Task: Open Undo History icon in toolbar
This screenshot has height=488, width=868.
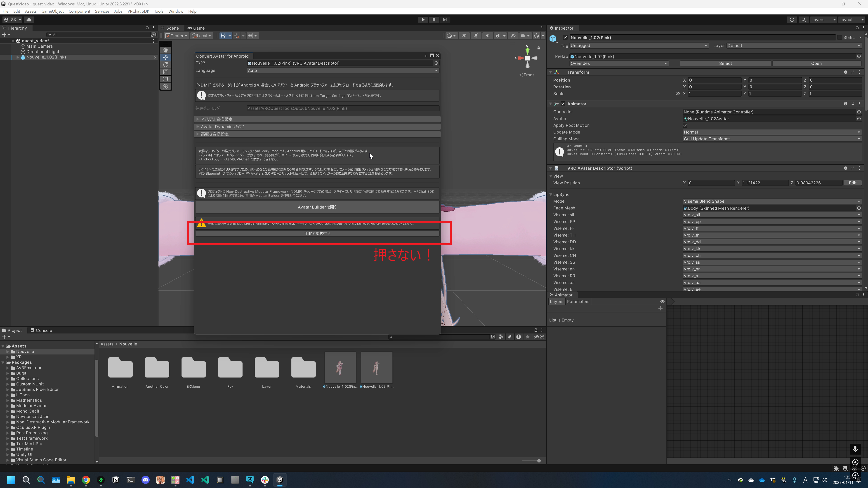Action: point(792,19)
